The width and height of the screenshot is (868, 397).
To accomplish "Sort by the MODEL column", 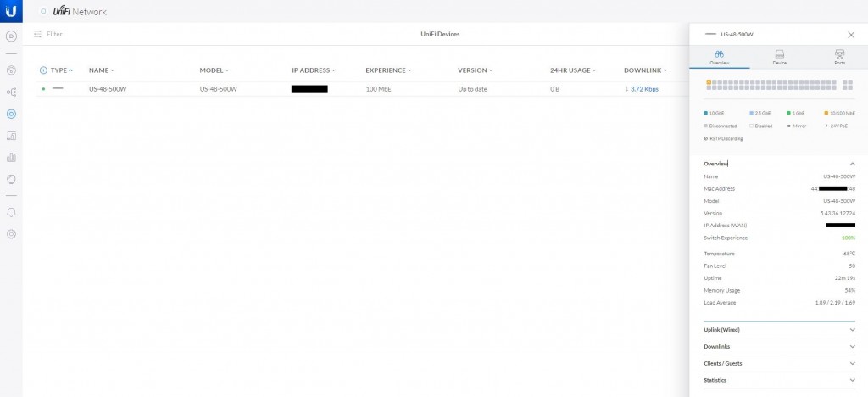I will (x=214, y=70).
